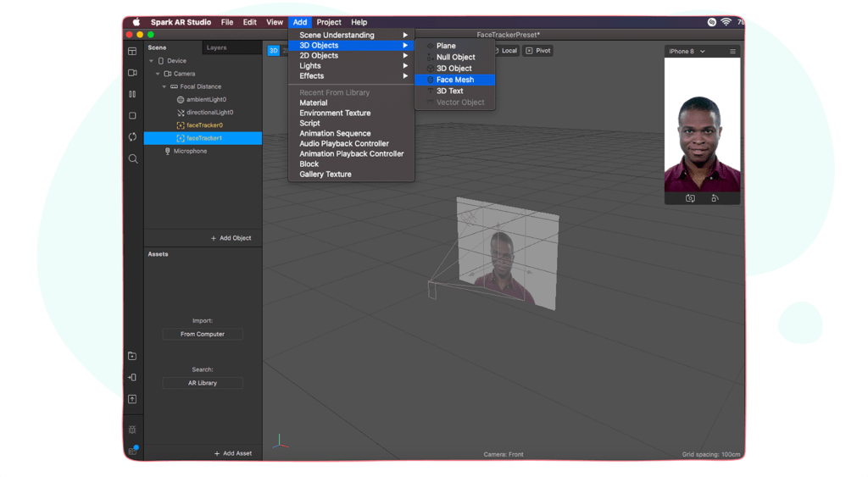
Task: Click the From Computer import button
Action: point(203,334)
